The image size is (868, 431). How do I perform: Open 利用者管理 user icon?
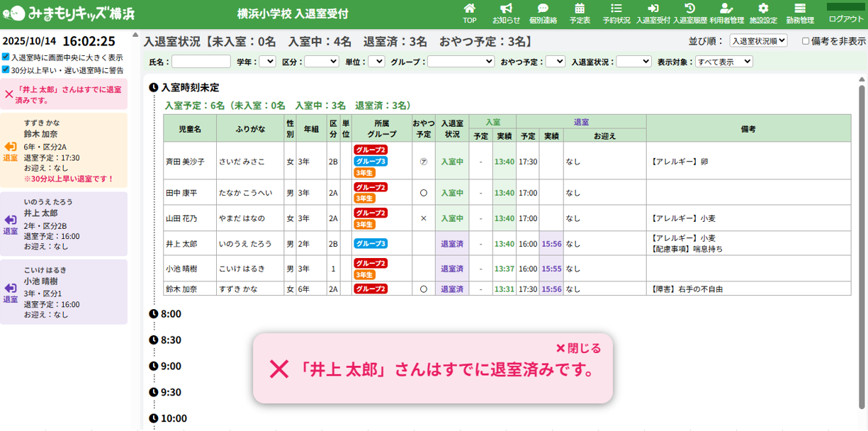726,9
